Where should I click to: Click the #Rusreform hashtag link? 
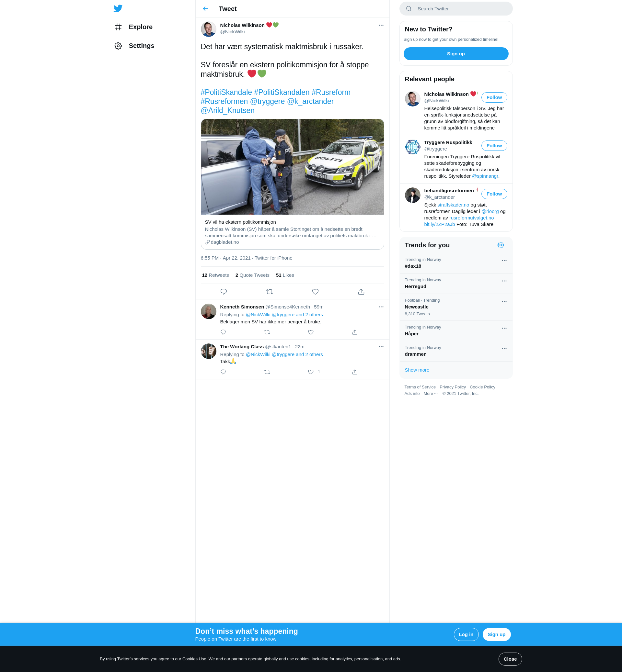pyautogui.click(x=330, y=93)
